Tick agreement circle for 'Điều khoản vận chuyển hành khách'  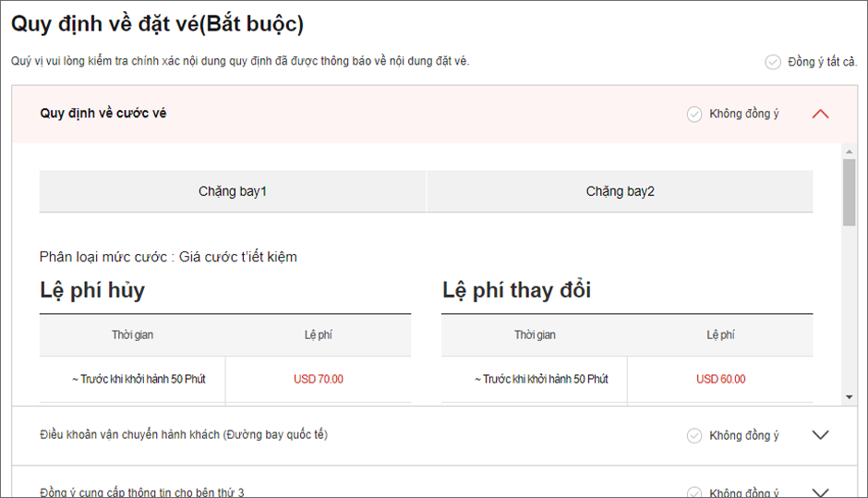tap(694, 436)
